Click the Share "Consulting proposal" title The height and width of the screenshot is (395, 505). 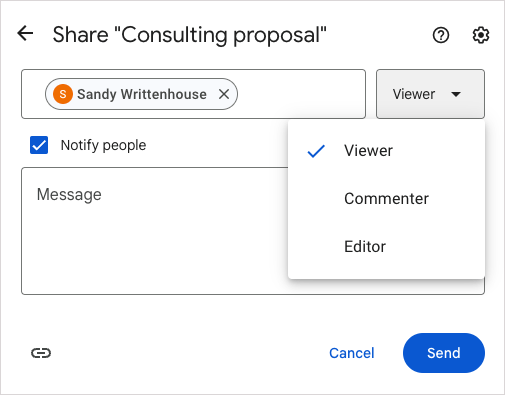click(190, 35)
